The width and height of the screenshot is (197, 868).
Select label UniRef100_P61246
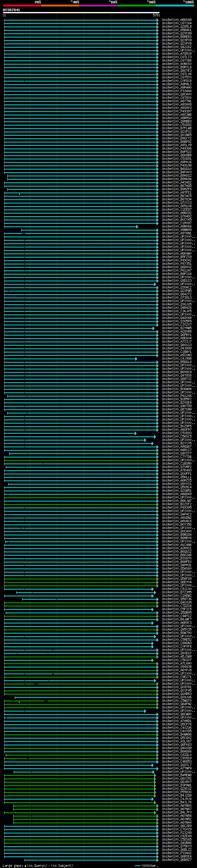[x=177, y=396]
